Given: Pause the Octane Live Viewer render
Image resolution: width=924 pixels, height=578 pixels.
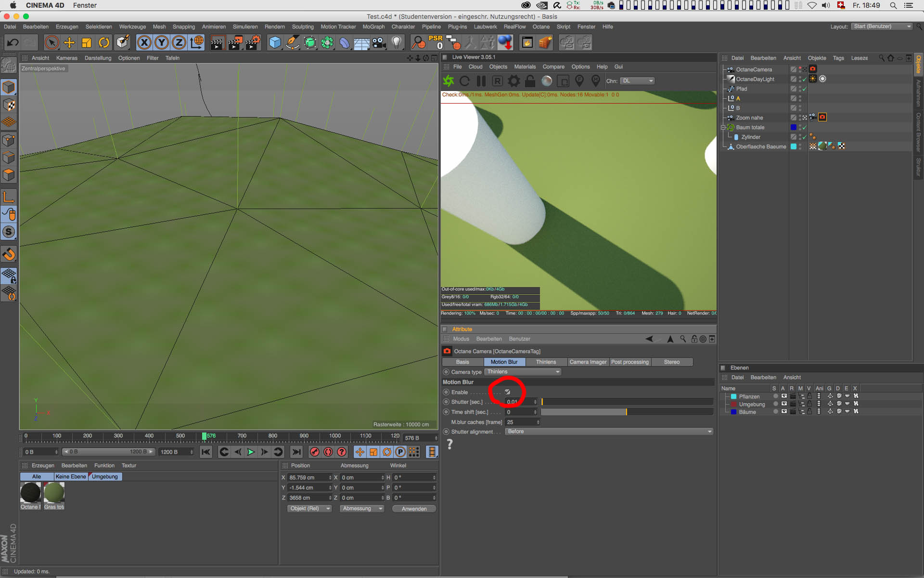Looking at the screenshot, I should 481,81.
